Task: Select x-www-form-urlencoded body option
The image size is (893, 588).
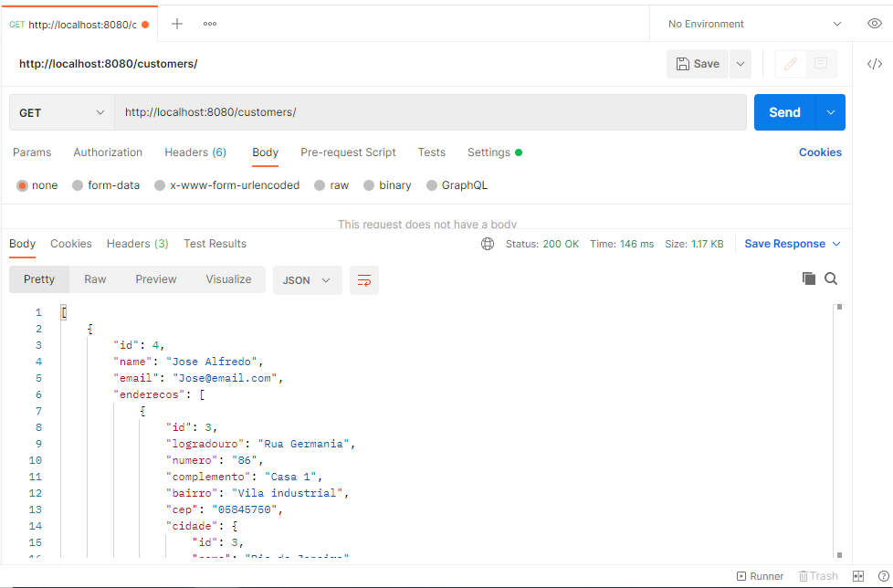Action: coord(160,185)
